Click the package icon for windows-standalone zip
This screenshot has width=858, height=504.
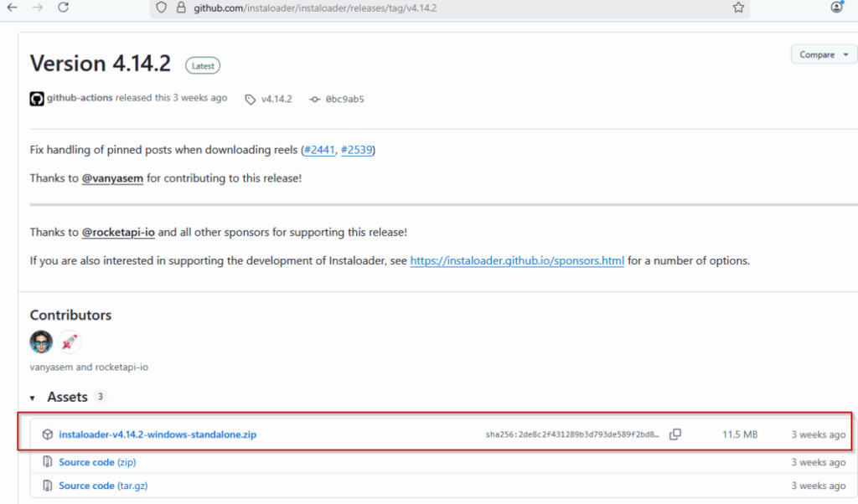click(x=48, y=435)
